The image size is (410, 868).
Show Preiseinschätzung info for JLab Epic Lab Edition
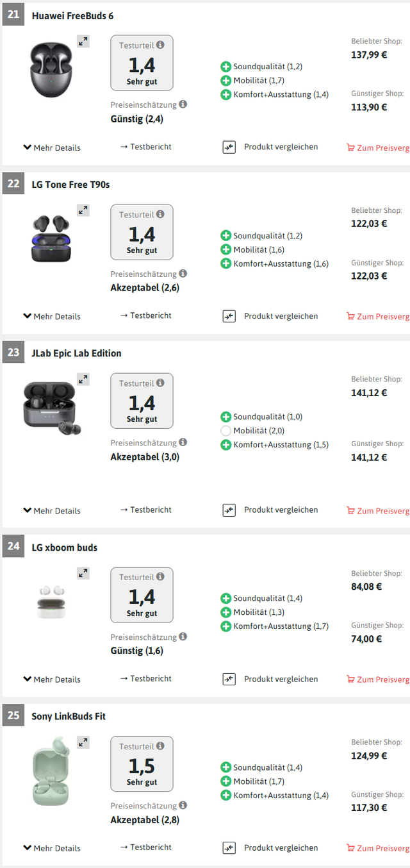tap(183, 442)
